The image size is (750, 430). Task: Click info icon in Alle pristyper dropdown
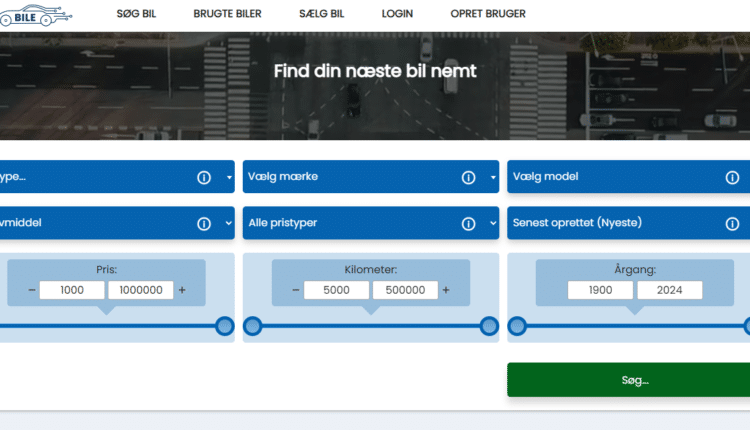click(x=468, y=223)
